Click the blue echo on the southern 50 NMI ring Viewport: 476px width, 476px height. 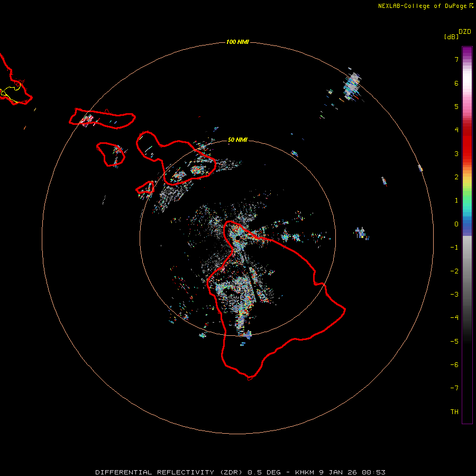(248, 335)
